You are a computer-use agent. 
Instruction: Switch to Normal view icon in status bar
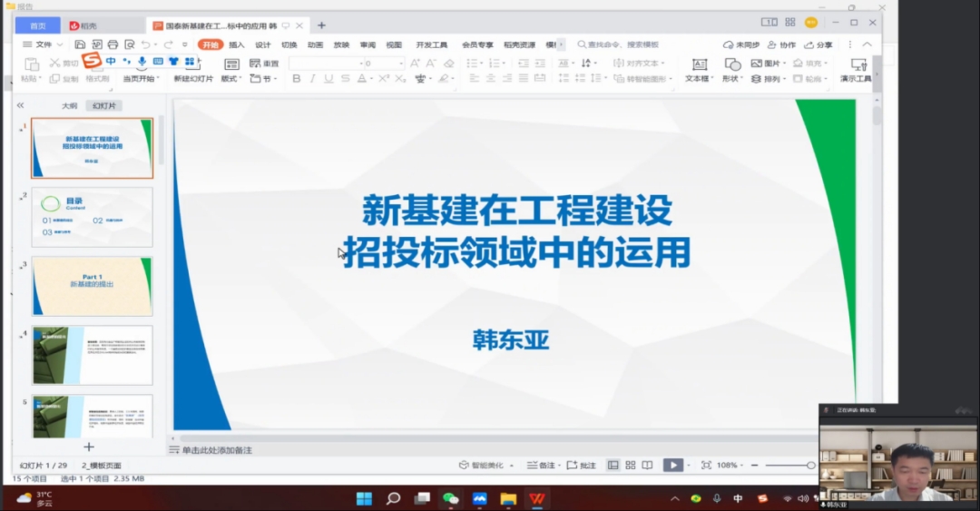[x=613, y=465]
